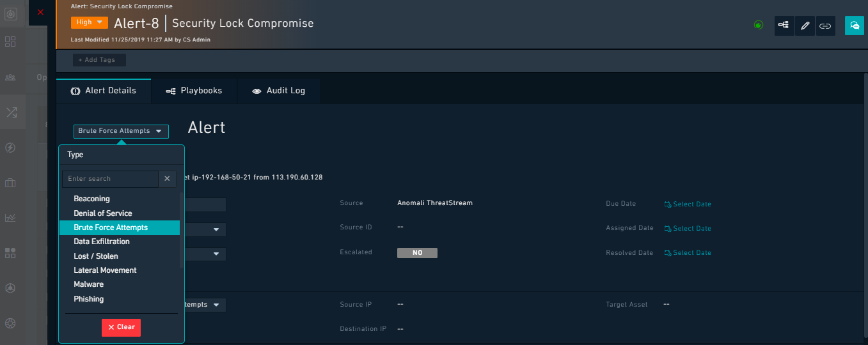Close the alert panel with red X

tap(41, 12)
